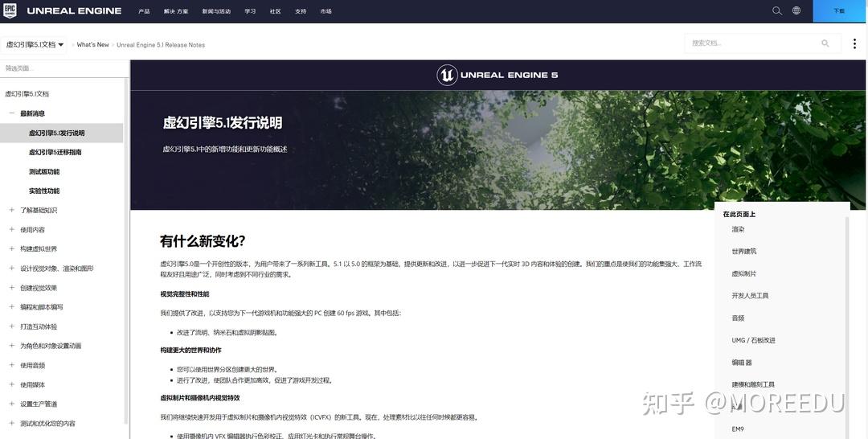The height and width of the screenshot is (439, 868).
Task: Click the page contents panel scrollbar
Action: coord(846,326)
